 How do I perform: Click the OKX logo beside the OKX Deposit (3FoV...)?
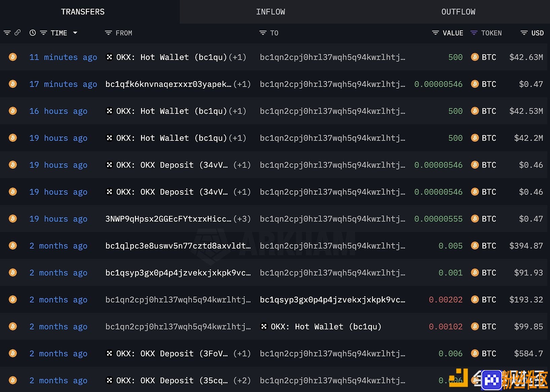click(x=109, y=353)
